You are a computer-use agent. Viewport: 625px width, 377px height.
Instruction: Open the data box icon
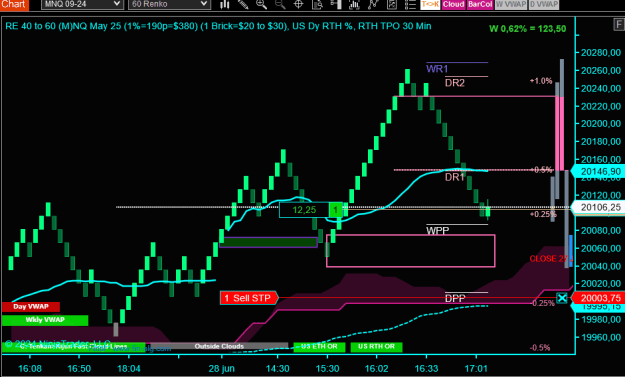[317, 4]
